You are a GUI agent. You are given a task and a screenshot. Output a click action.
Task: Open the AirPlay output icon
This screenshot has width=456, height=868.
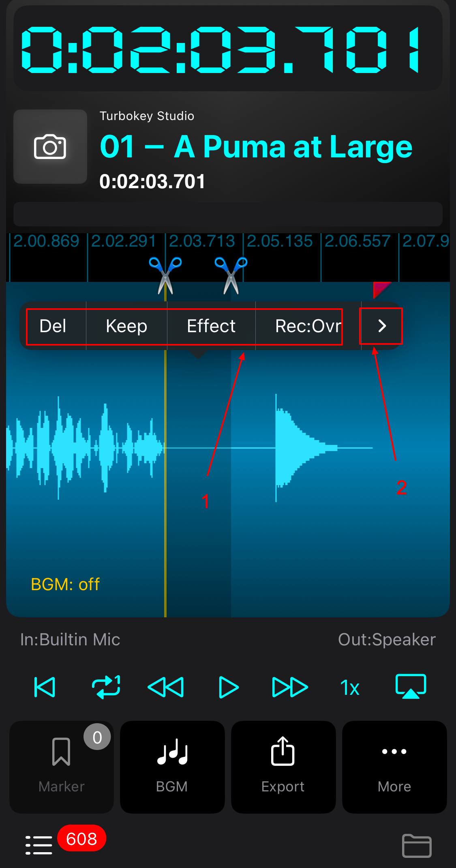point(411,686)
